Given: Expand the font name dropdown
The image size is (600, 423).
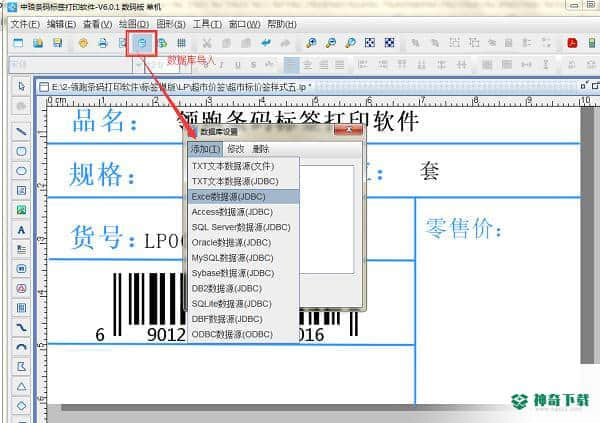Looking at the screenshot, I should (137, 65).
